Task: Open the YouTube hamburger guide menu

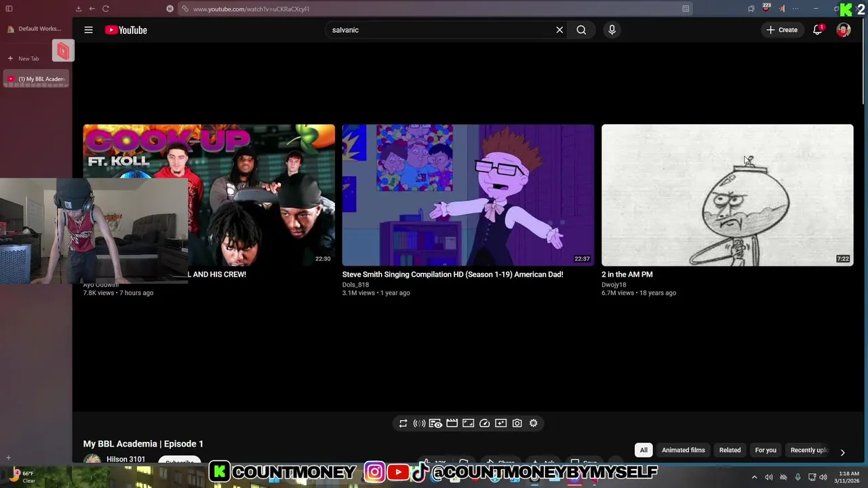Action: pos(88,30)
